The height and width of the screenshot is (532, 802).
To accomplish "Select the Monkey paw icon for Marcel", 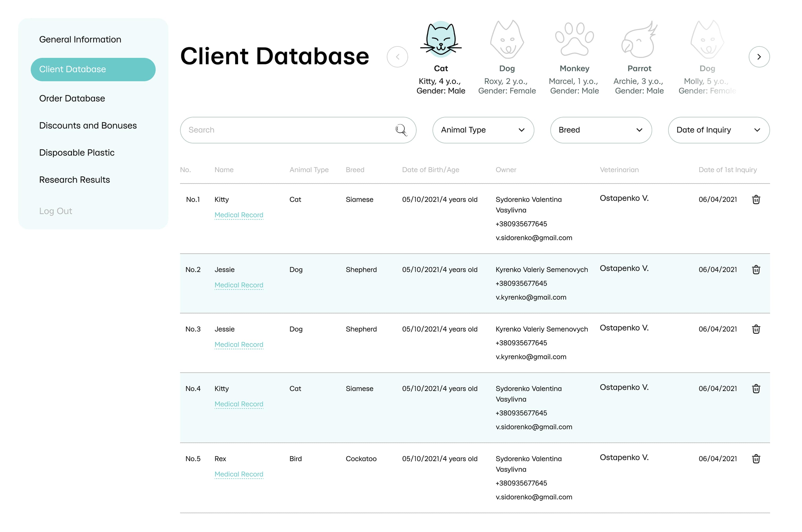I will tap(574, 39).
